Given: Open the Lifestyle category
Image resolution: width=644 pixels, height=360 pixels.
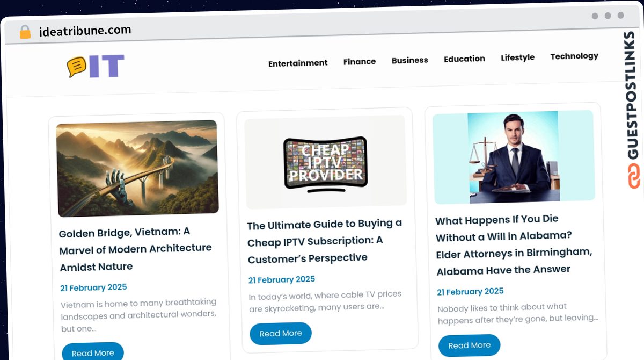Looking at the screenshot, I should (517, 57).
